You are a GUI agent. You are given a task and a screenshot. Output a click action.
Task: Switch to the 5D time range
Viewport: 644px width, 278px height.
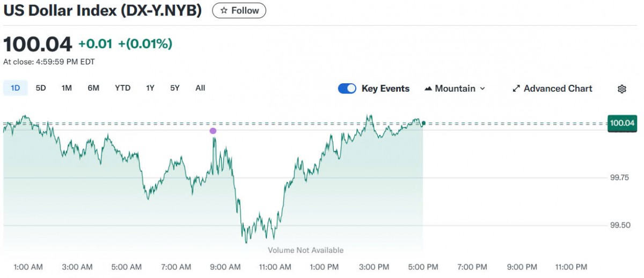[x=41, y=88]
